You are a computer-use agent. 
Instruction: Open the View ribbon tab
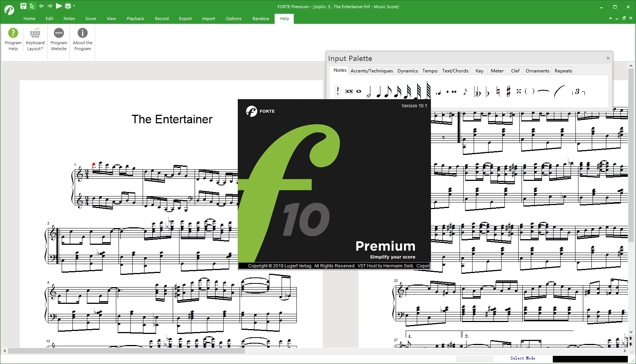coord(111,19)
